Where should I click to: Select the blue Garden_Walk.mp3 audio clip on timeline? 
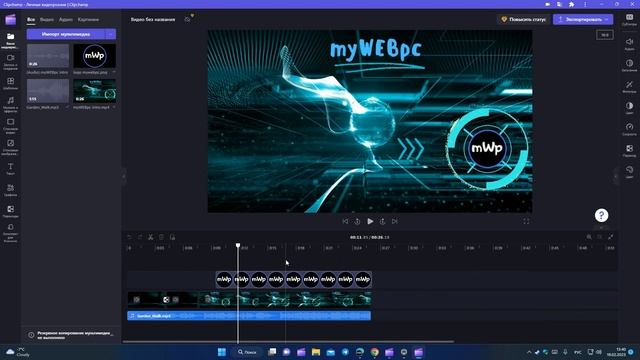(249, 316)
